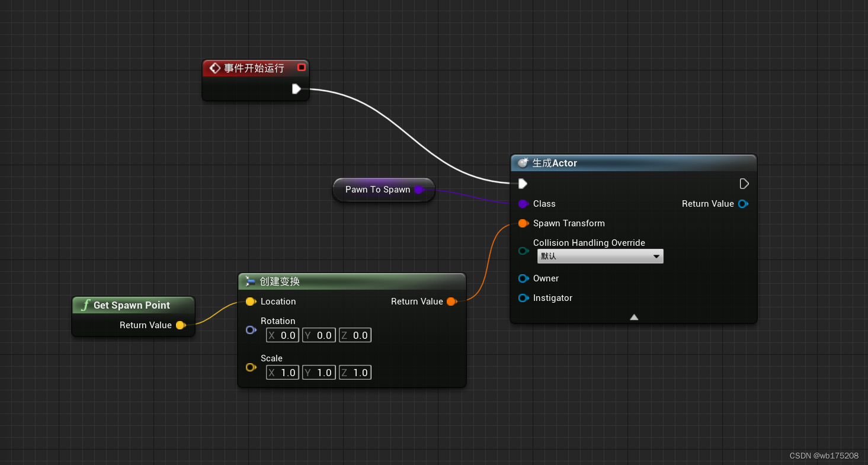This screenshot has width=868, height=465.
Task: Click the Pawn To Spawn variable output pin
Action: (x=420, y=190)
